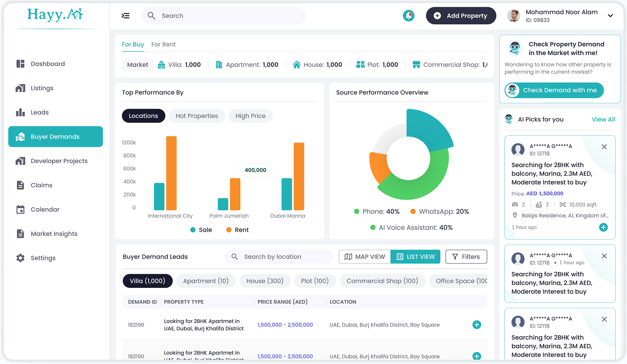
Task: Expand the user profile dropdown arrow
Action: 610,16
